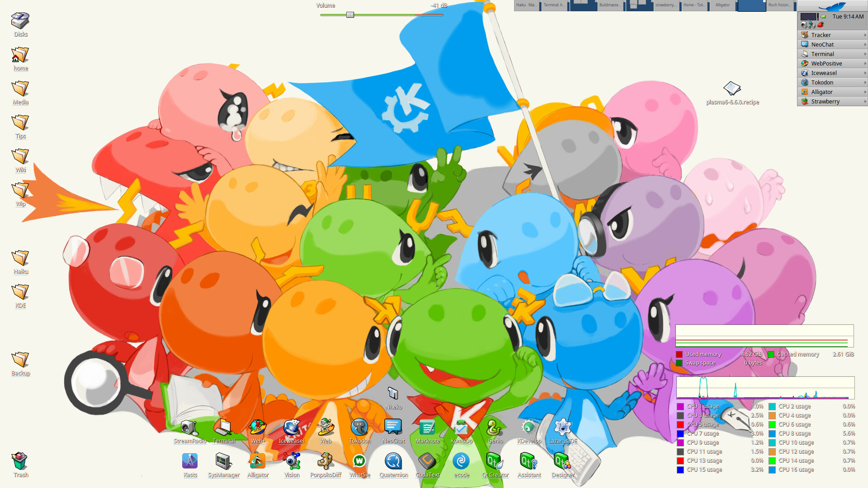Image resolution: width=868 pixels, height=488 pixels.
Task: Click the Nheko desktop icon
Action: (x=393, y=394)
